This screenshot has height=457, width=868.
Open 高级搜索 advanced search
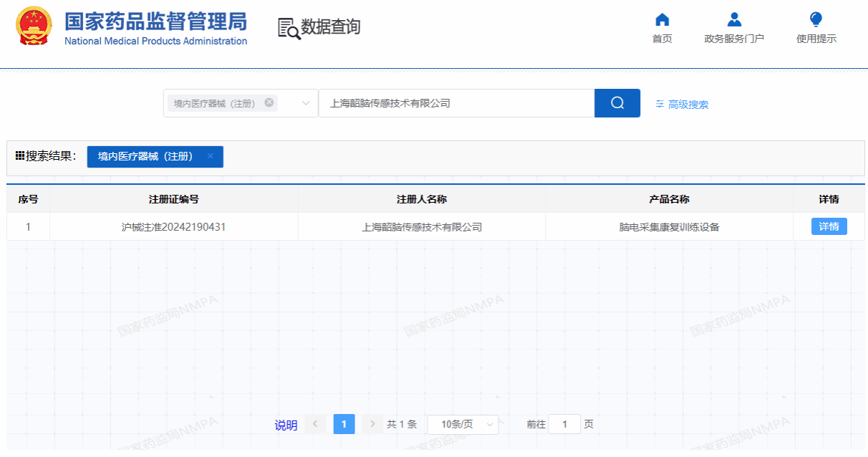[682, 105]
